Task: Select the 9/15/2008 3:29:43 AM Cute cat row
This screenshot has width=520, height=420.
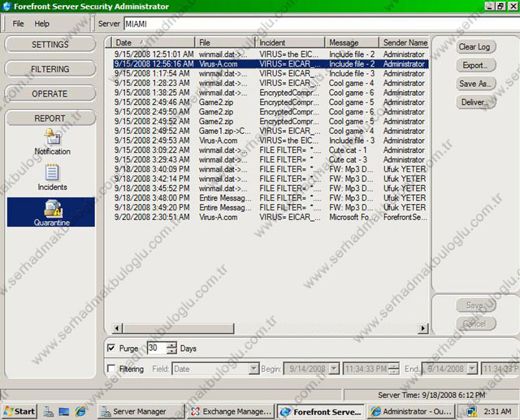Action: 271,159
